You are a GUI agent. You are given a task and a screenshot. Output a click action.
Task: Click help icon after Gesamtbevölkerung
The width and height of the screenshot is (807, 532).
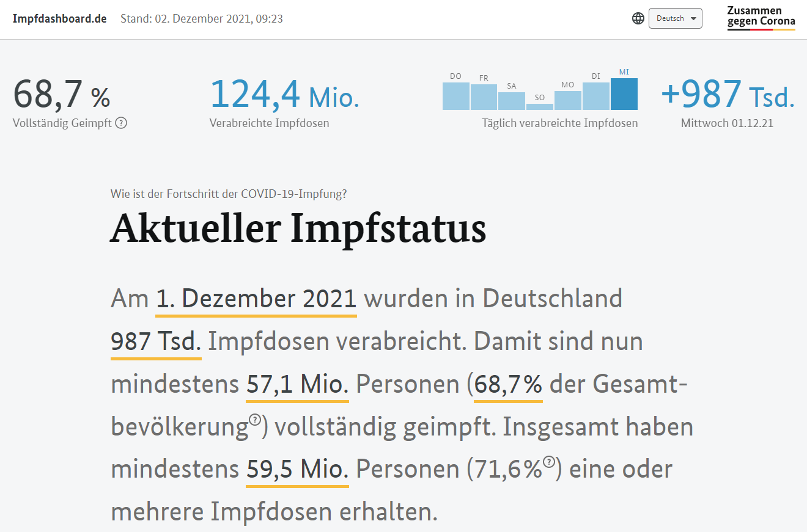coord(255,420)
